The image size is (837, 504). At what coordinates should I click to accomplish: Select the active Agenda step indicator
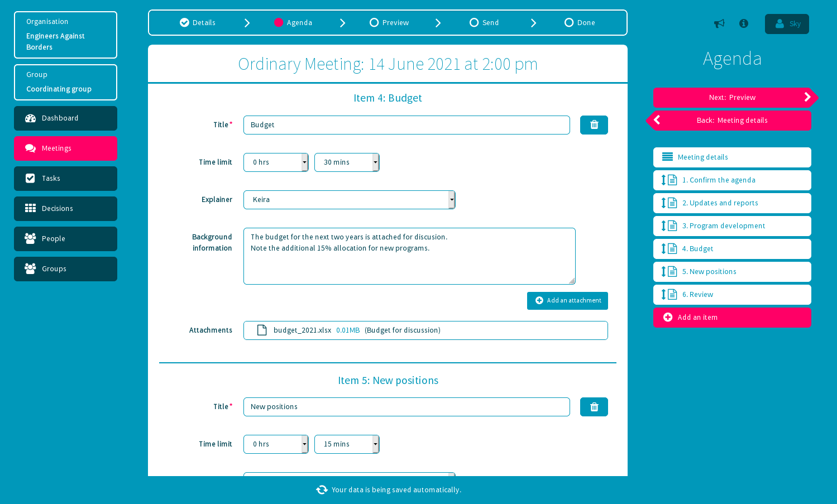279,22
